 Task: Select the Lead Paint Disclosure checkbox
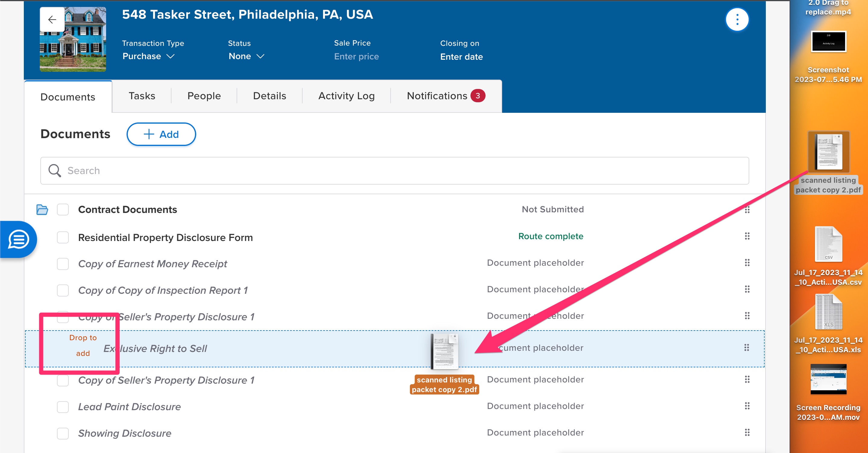63,407
